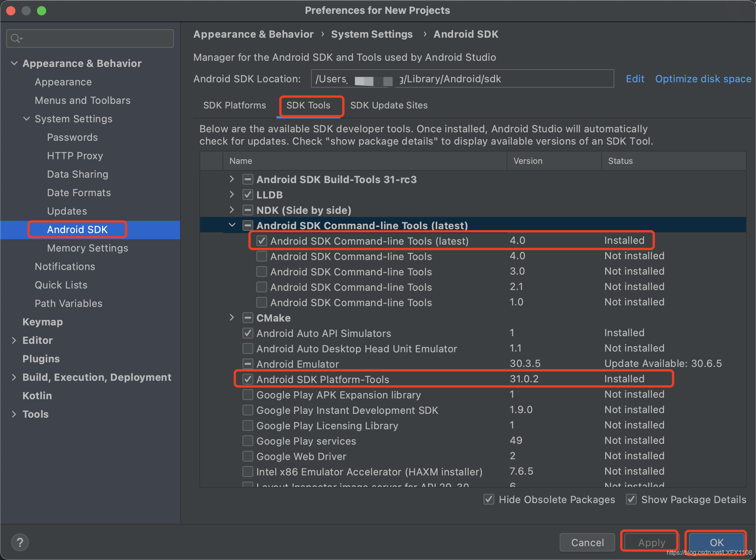Open Menus and Toolbars settings
Viewport: 756px width, 560px height.
point(82,100)
